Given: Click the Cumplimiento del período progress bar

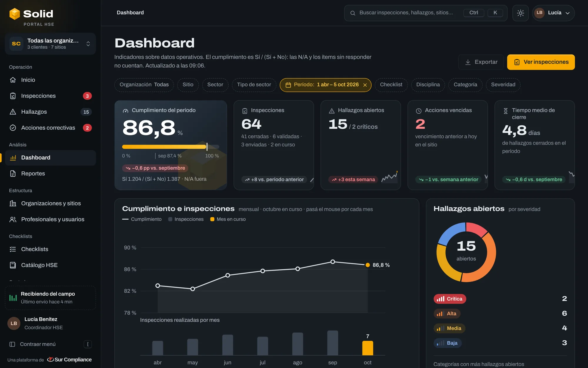Looking at the screenshot, I should (x=171, y=147).
